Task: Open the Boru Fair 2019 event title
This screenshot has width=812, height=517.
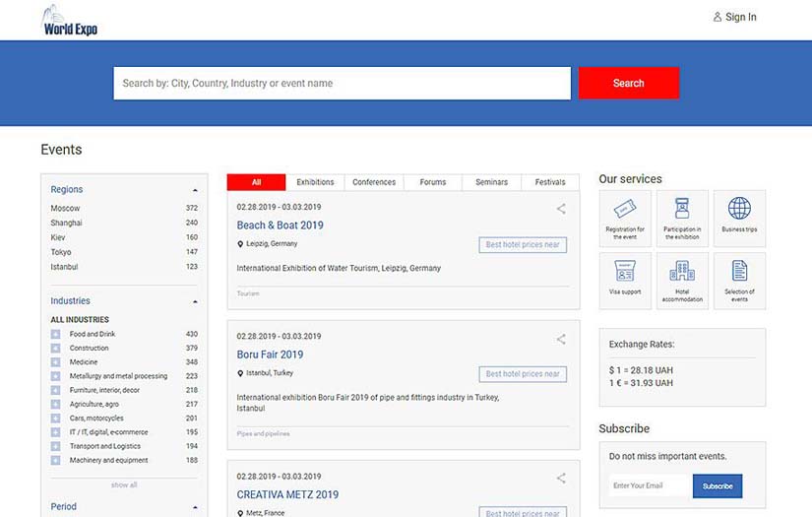Action: click(x=270, y=355)
